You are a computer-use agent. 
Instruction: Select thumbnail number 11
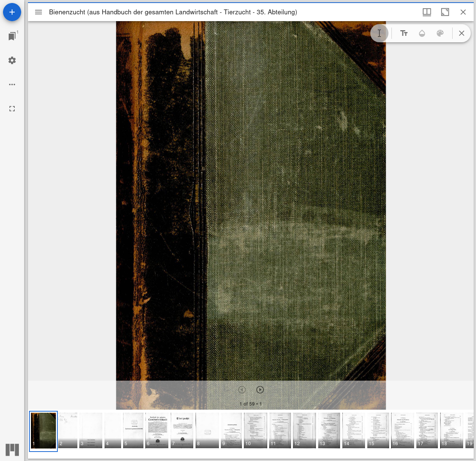[x=280, y=430]
